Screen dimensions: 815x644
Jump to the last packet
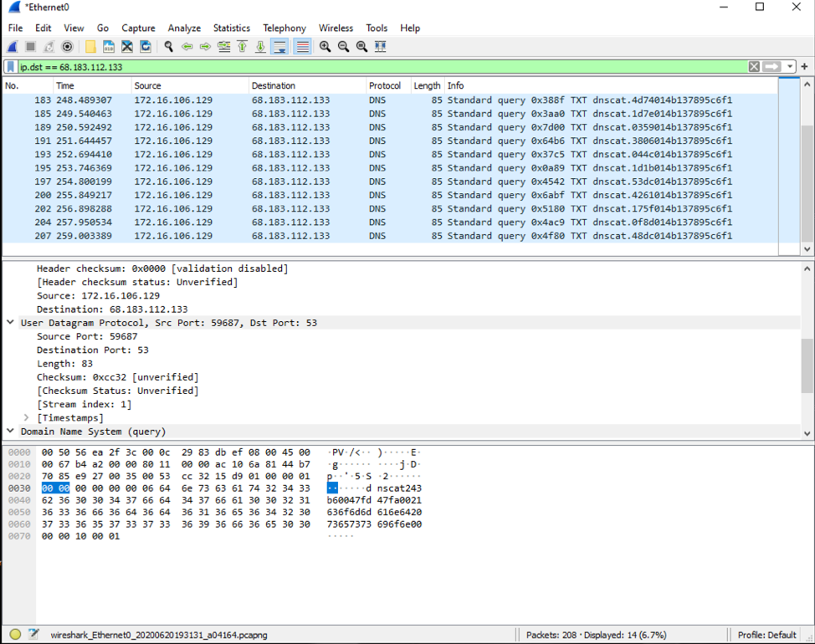[x=260, y=47]
